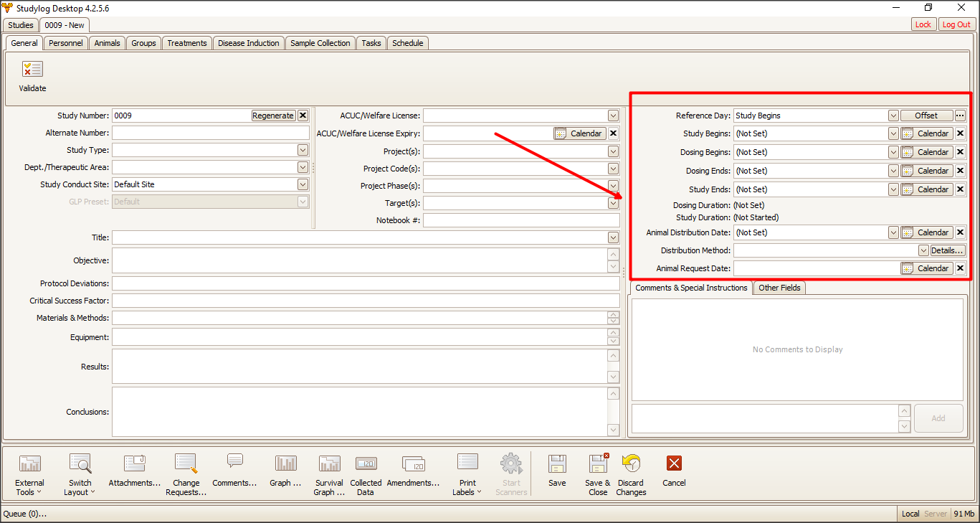Click the Save & Close icon
Image resolution: width=980 pixels, height=523 pixels.
[x=598, y=463]
